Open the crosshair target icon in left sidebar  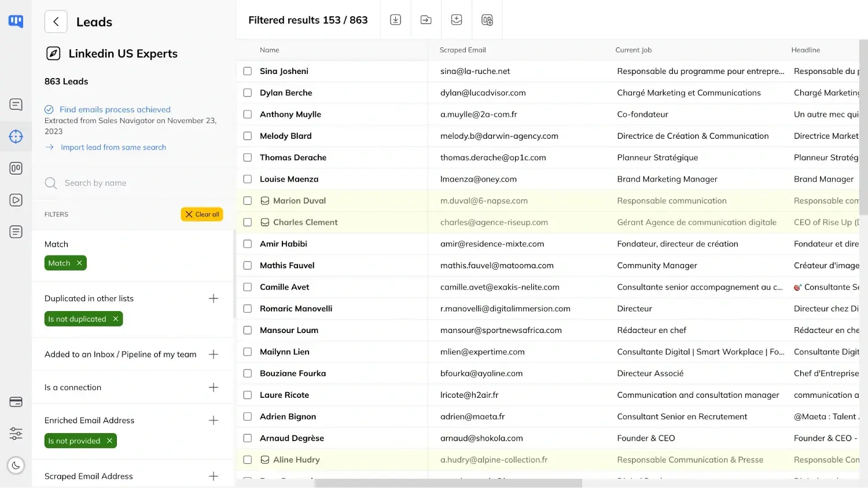click(x=16, y=136)
